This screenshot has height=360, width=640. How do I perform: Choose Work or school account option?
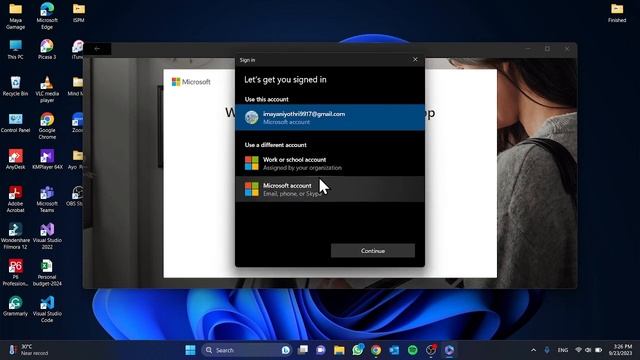(330, 163)
